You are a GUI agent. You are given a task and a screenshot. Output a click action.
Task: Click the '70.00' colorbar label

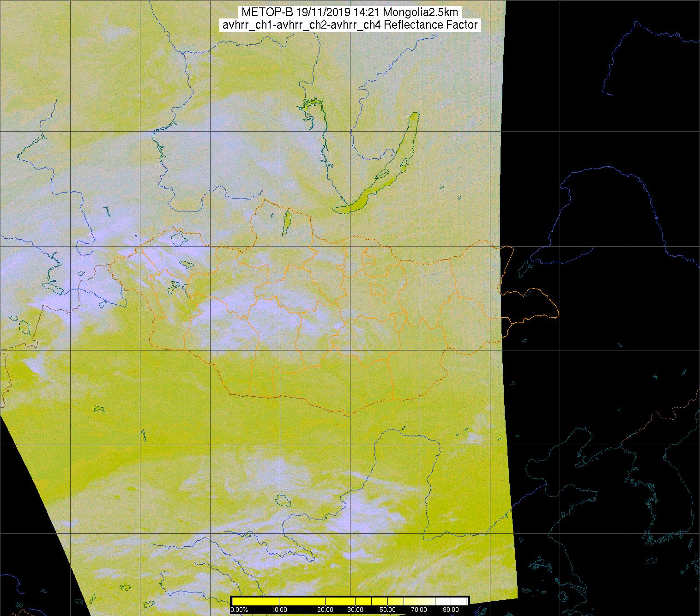pyautogui.click(x=419, y=610)
